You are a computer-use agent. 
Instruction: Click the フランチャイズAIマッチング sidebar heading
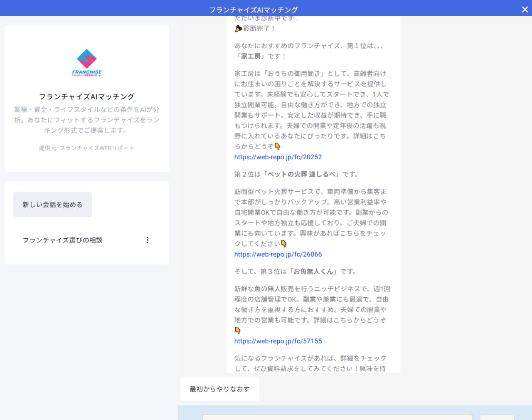pos(87,97)
